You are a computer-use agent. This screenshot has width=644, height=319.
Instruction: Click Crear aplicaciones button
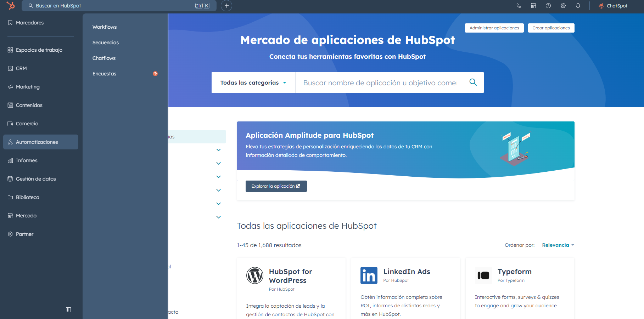[551, 28]
